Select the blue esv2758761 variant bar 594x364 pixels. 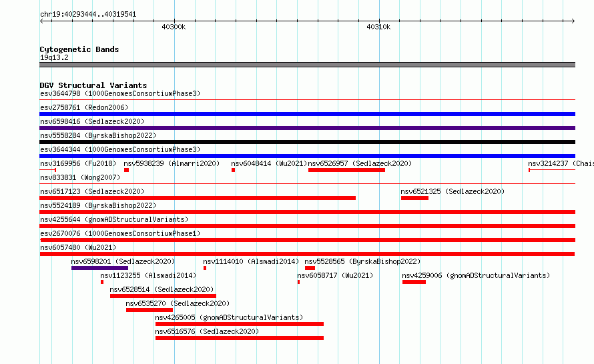(x=307, y=114)
